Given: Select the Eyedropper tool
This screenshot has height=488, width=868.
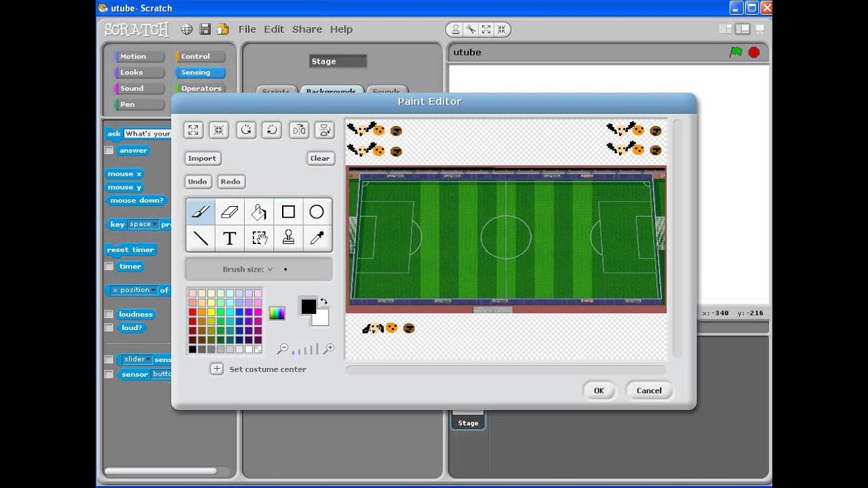Looking at the screenshot, I should point(317,238).
